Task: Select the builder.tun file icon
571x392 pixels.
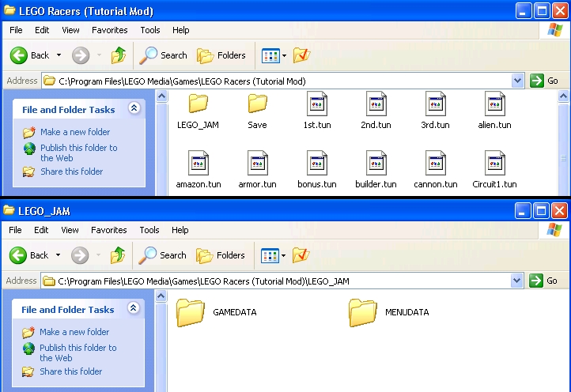Action: click(x=376, y=163)
